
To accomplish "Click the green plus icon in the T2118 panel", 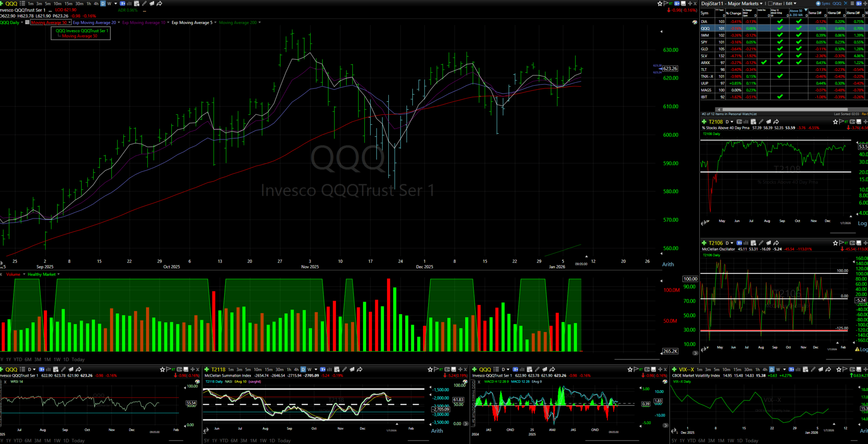I will [x=207, y=369].
